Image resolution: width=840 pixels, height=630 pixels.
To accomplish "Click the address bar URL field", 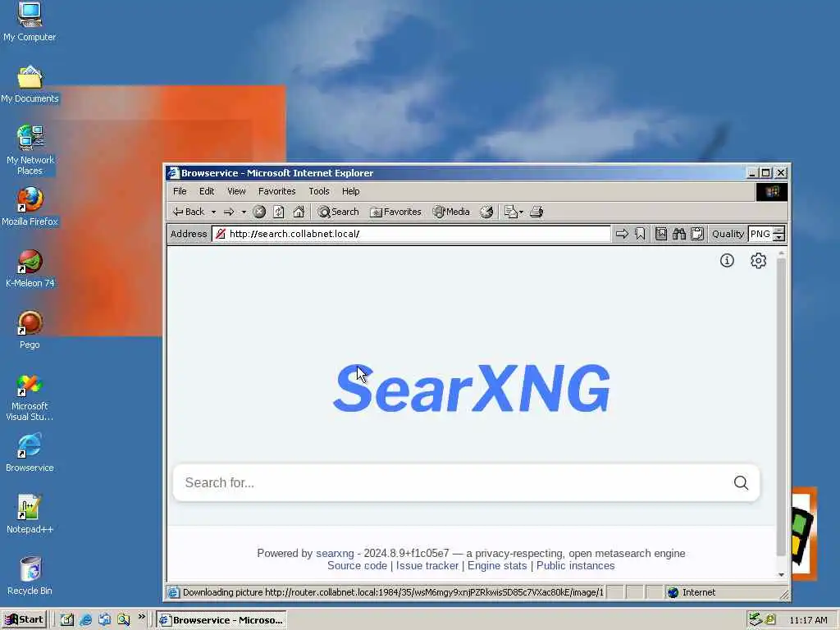I will [x=411, y=234].
